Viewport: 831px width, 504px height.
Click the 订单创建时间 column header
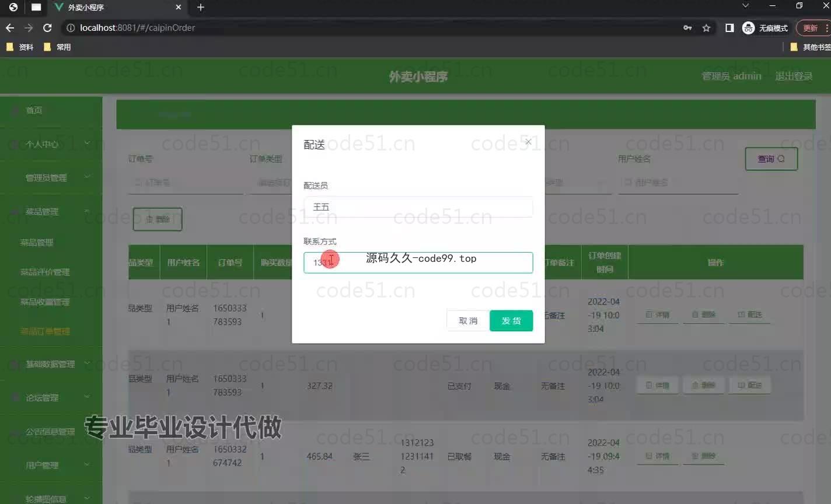[x=605, y=262]
